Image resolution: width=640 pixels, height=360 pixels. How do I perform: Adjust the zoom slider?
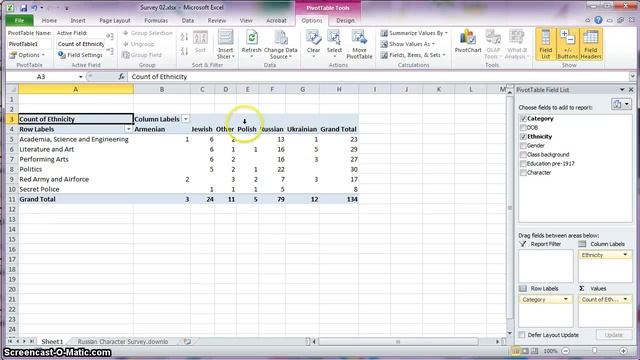[594, 351]
